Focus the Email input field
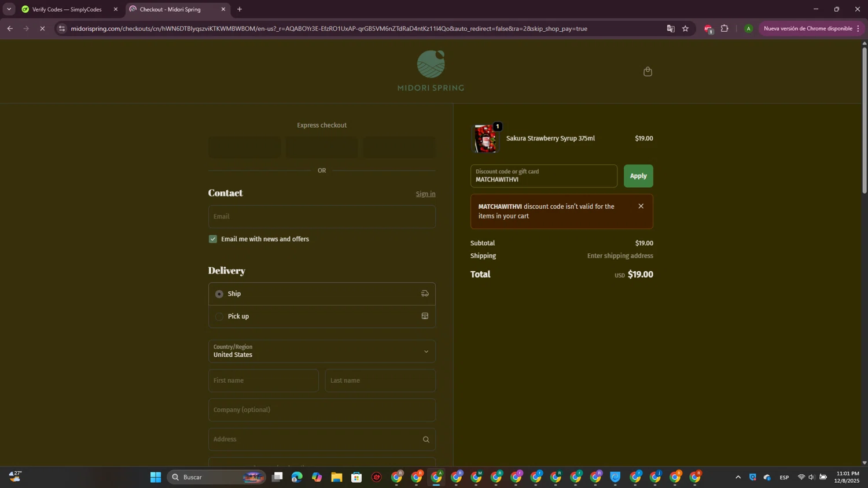 pos(322,217)
